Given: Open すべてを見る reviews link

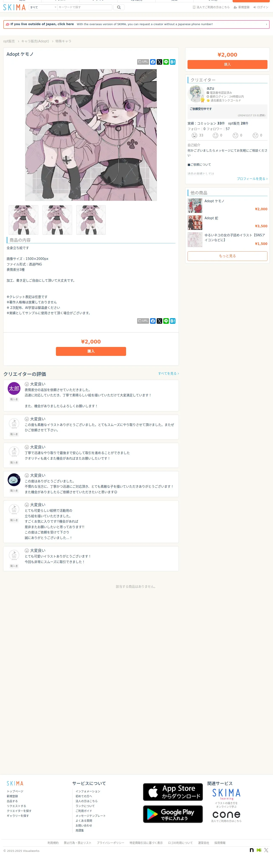Looking at the screenshot, I should pyautogui.click(x=168, y=374).
